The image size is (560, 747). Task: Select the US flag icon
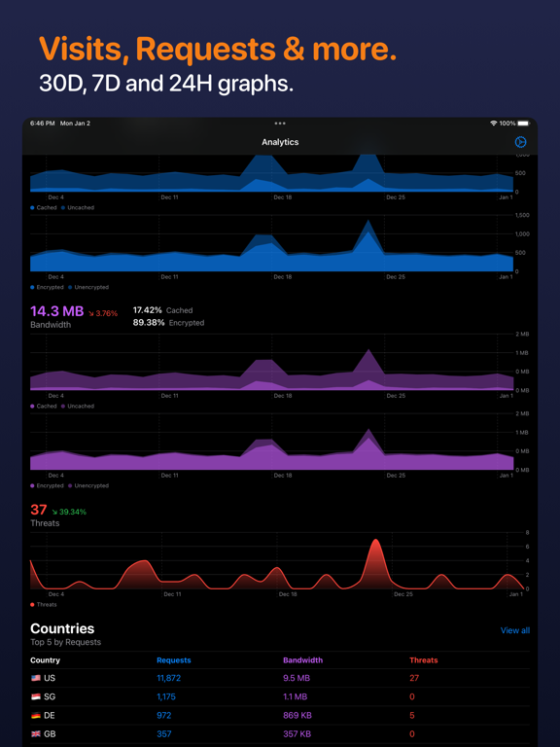36,678
